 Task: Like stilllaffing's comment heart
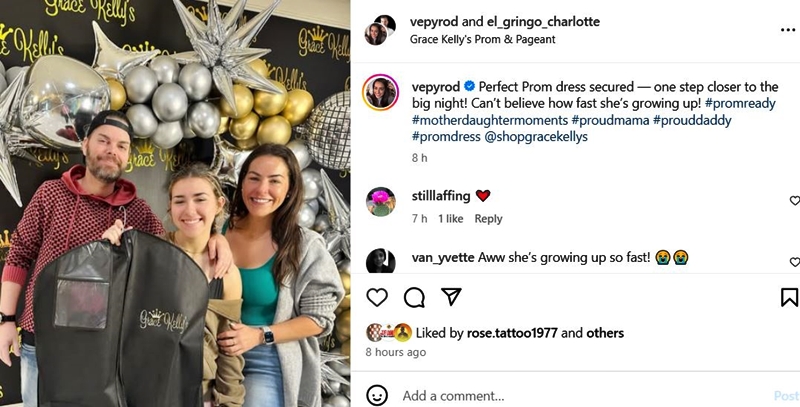pyautogui.click(x=794, y=201)
